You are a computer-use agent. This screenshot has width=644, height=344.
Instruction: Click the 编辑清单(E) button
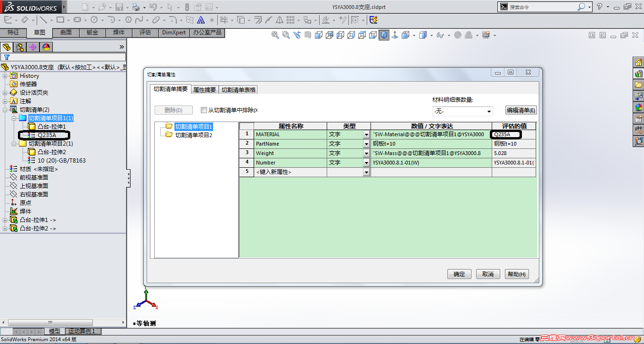pyautogui.click(x=521, y=110)
